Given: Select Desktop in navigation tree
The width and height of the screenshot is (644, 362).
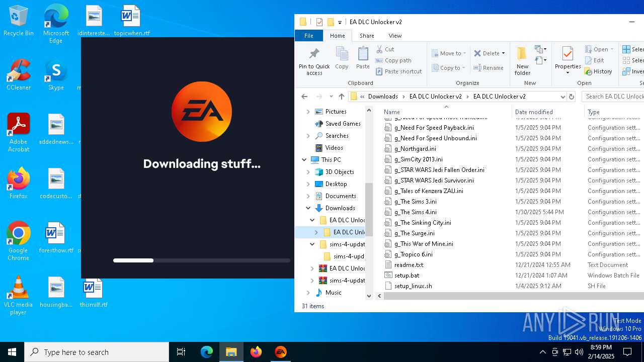Looking at the screenshot, I should pos(336,184).
